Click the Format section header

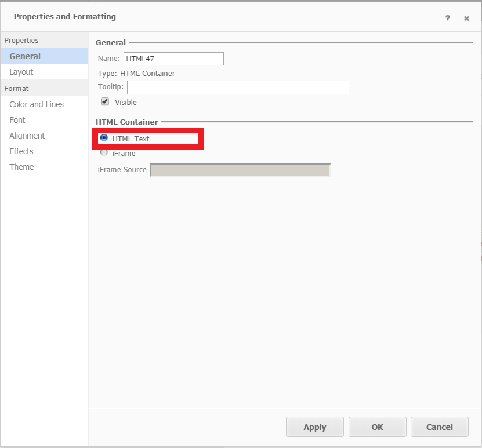[17, 88]
